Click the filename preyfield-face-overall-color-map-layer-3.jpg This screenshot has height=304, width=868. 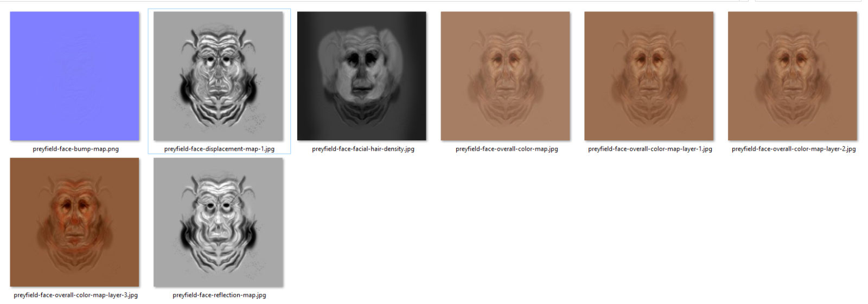75,295
